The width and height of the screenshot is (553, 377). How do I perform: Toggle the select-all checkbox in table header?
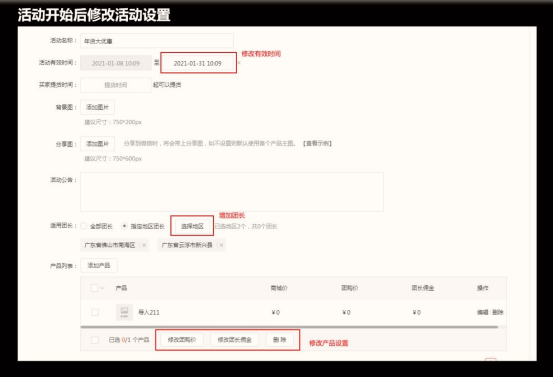pos(94,288)
